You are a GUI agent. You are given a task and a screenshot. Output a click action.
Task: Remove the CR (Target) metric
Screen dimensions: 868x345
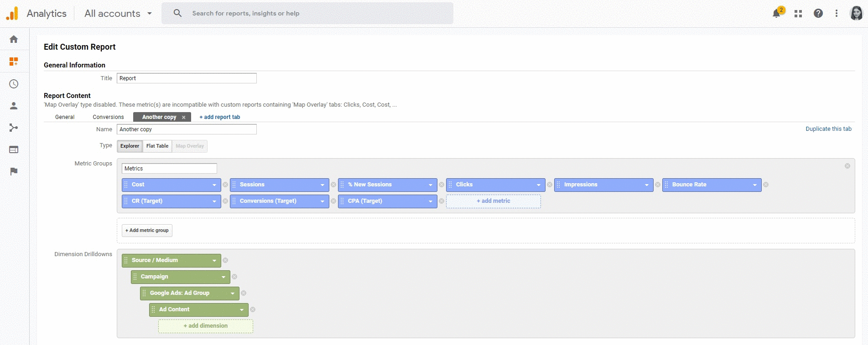(x=225, y=201)
